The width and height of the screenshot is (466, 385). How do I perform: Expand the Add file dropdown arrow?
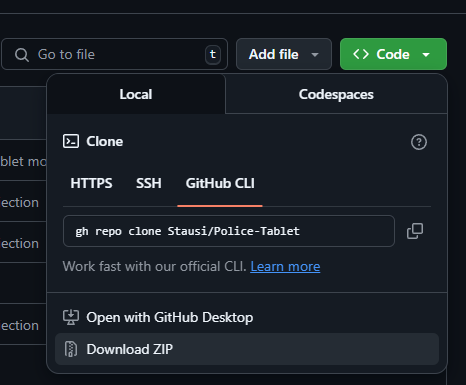[315, 54]
